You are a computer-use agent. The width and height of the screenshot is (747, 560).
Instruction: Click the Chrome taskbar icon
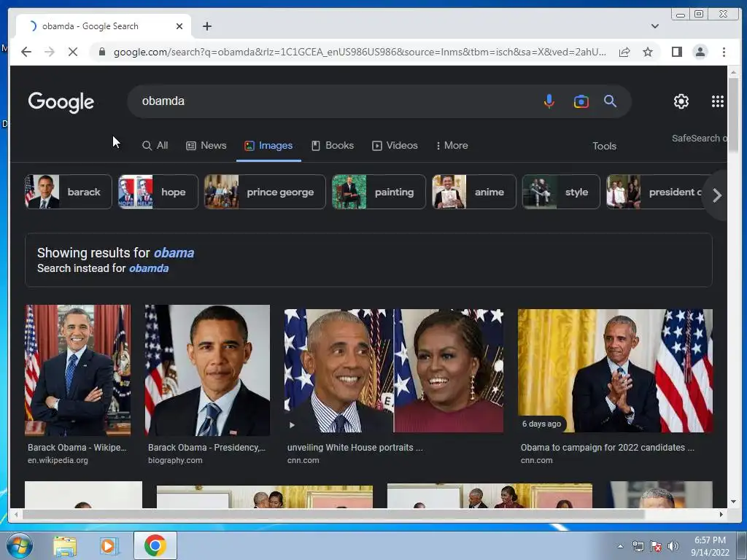[x=155, y=545]
